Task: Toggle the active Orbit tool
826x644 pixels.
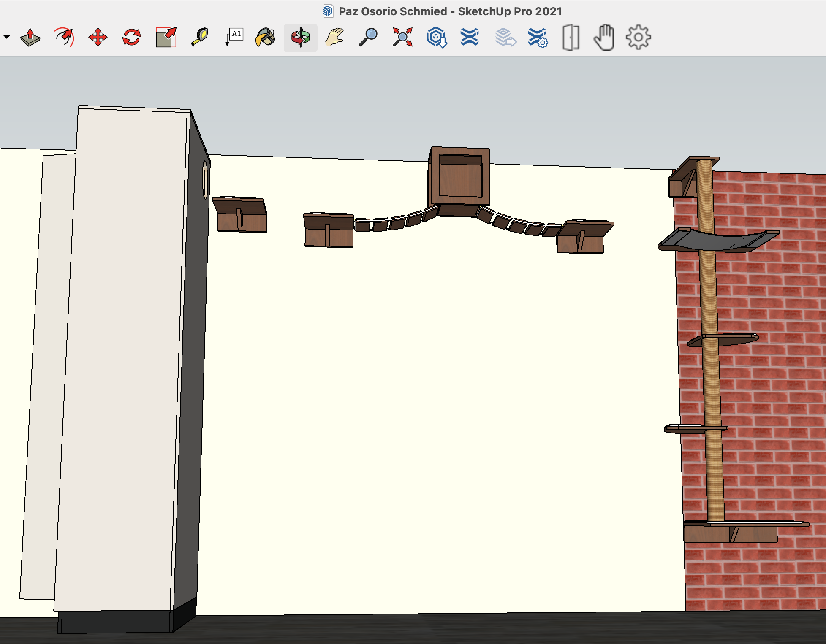Action: (300, 38)
